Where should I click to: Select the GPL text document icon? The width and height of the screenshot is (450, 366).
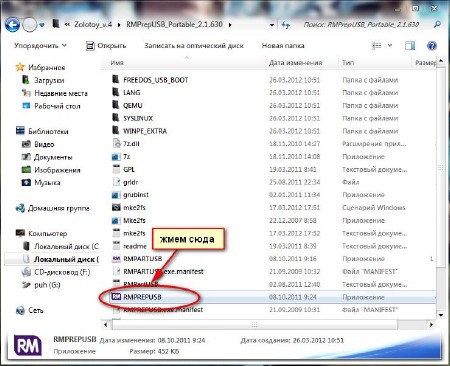coord(116,169)
